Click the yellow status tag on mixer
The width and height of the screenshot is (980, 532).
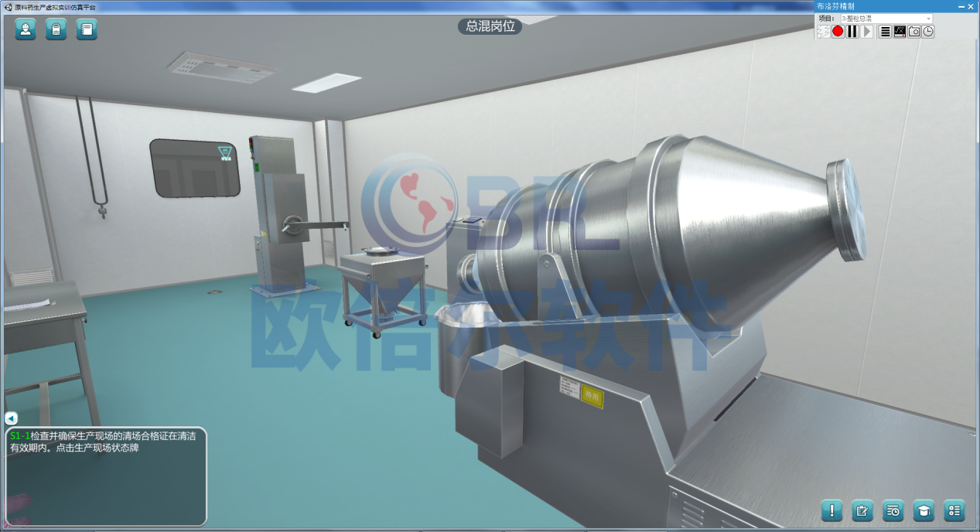coord(592,396)
